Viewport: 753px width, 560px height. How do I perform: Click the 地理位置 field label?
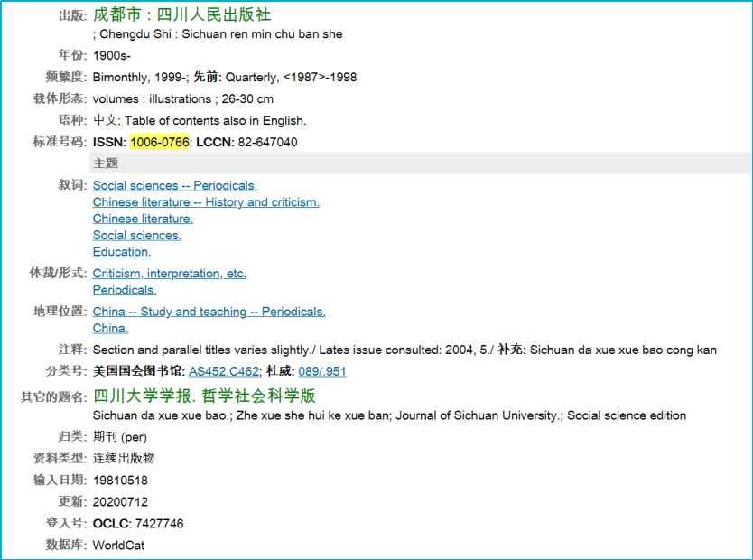[60, 312]
